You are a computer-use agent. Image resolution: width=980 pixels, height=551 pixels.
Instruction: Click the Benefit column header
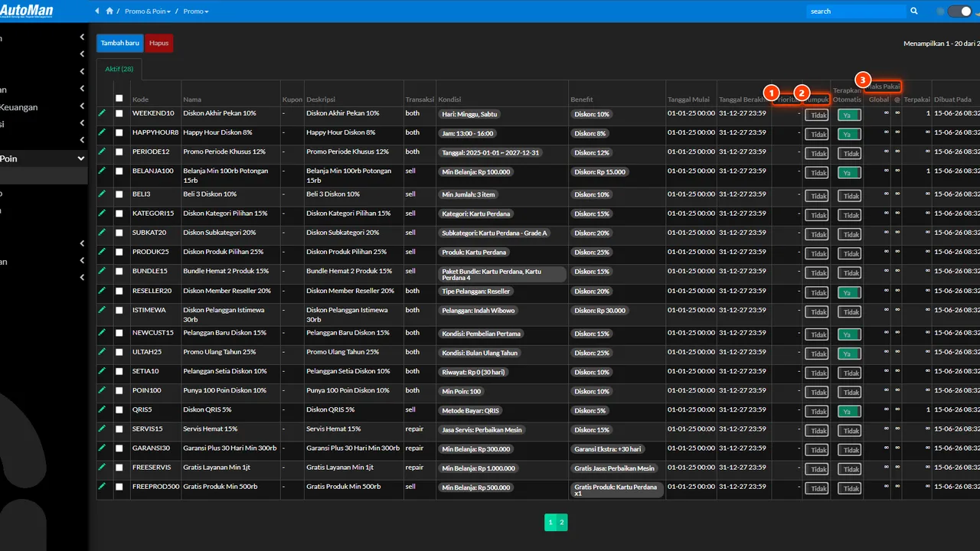click(581, 99)
